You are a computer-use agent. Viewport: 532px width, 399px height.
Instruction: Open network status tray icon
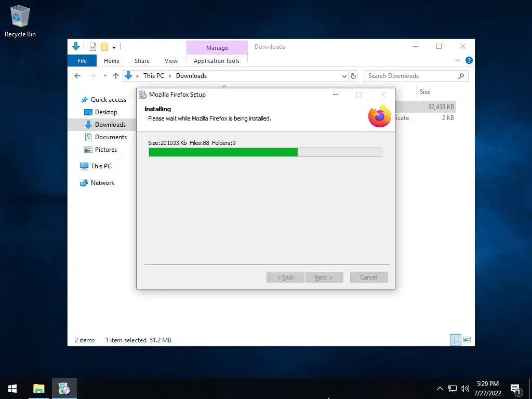453,389
